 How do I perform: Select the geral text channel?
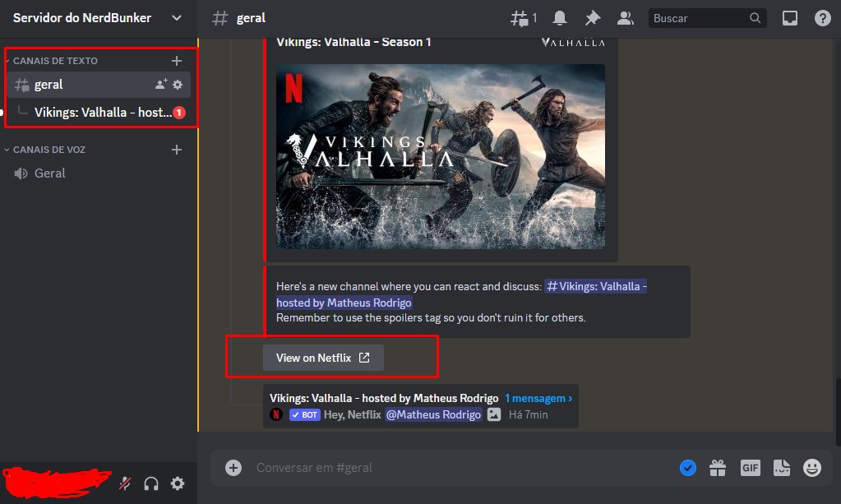[49, 84]
